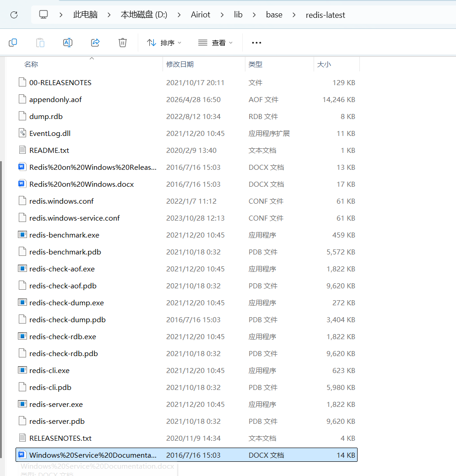Refresh the current folder view
This screenshot has height=476, width=456.
14,15
